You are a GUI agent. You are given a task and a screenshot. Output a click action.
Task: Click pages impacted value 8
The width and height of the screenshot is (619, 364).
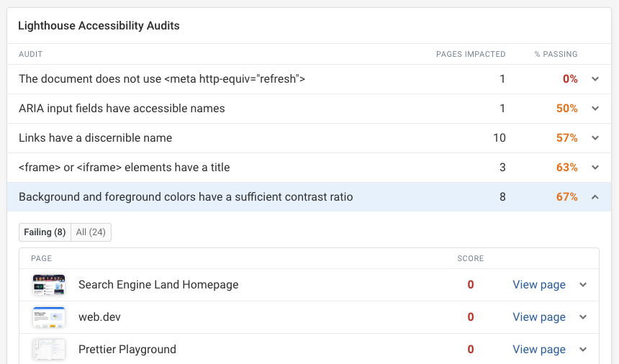[502, 197]
